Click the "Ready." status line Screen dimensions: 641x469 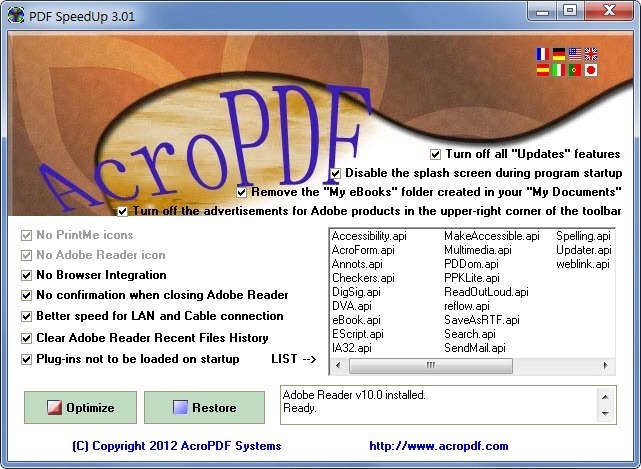pos(300,408)
